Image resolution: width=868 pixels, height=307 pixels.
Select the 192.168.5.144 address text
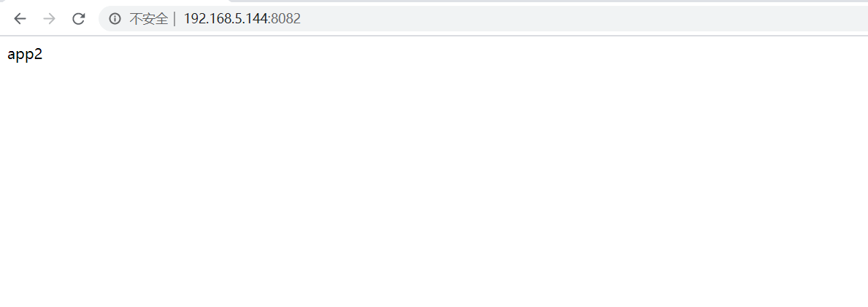[x=226, y=19]
